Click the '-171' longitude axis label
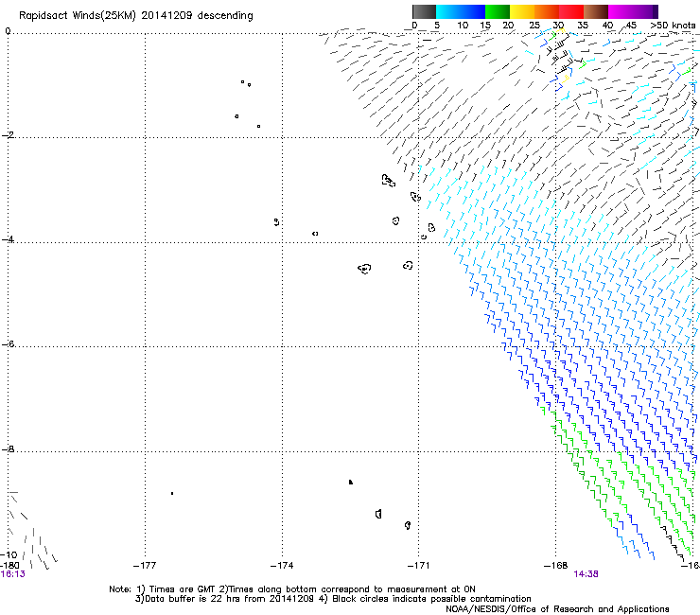Screen dimensions: 700x615 [419, 566]
